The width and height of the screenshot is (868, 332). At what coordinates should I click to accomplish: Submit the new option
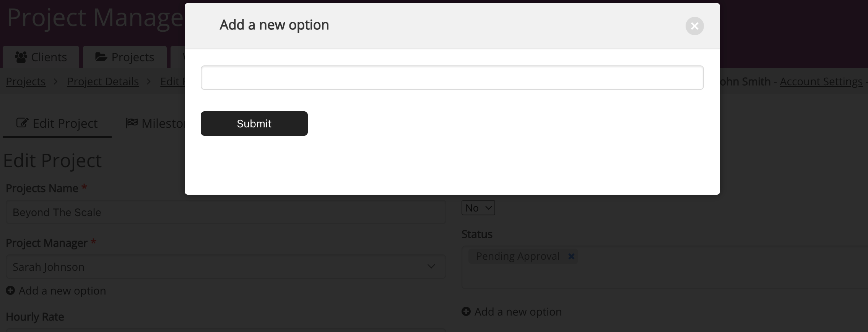point(254,124)
